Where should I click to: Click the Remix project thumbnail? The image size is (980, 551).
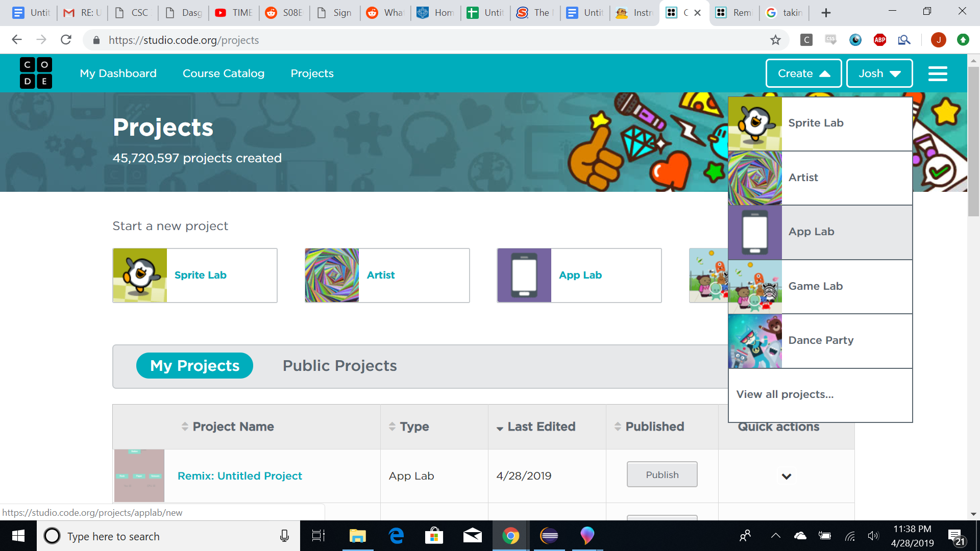click(x=139, y=475)
